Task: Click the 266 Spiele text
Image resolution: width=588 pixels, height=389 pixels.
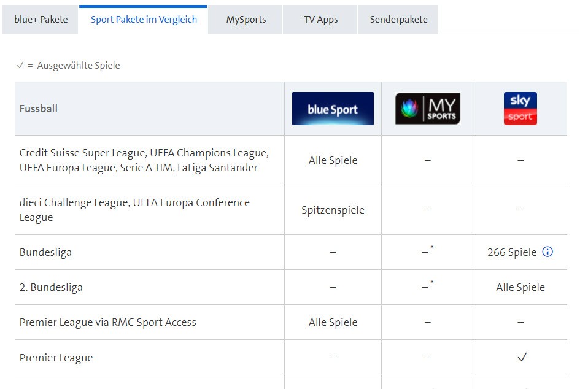Action: pos(512,252)
